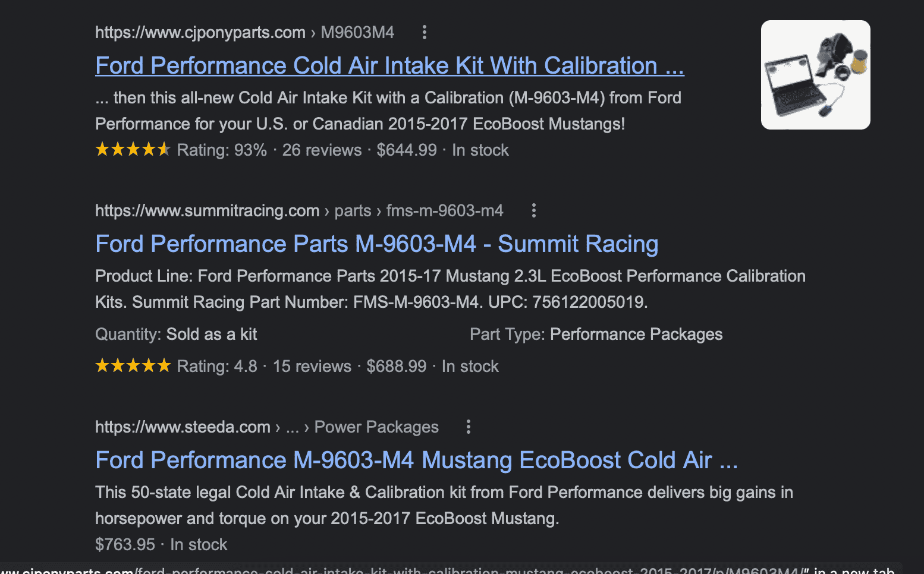Open the three-dot menu beside summitracing.com result

[533, 210]
